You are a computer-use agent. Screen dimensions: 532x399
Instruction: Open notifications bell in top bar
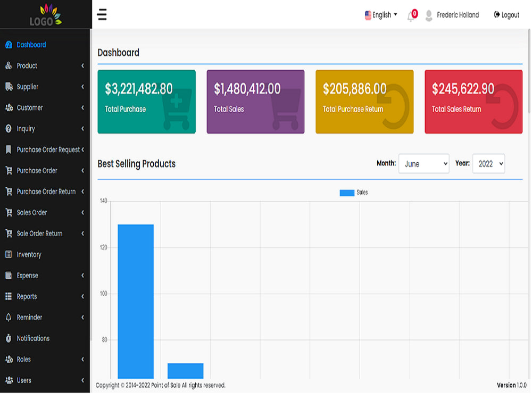(x=411, y=16)
